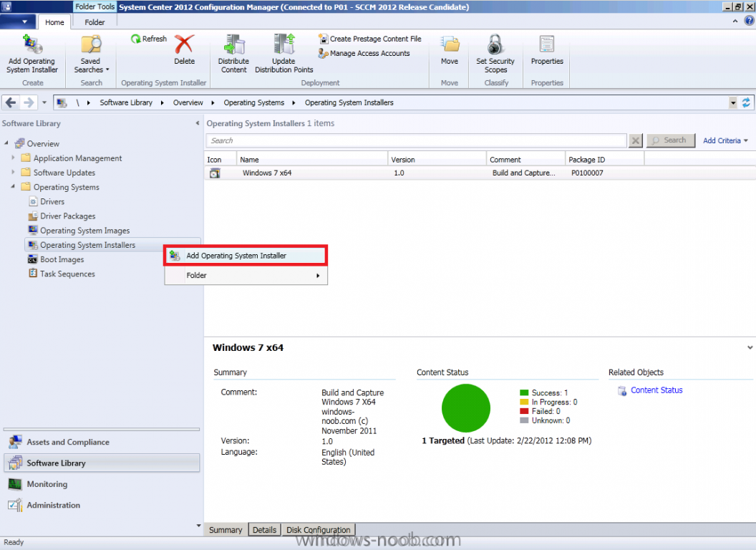Image resolution: width=756 pixels, height=550 pixels.
Task: Collapse the Overview tree node
Action: tap(6, 143)
